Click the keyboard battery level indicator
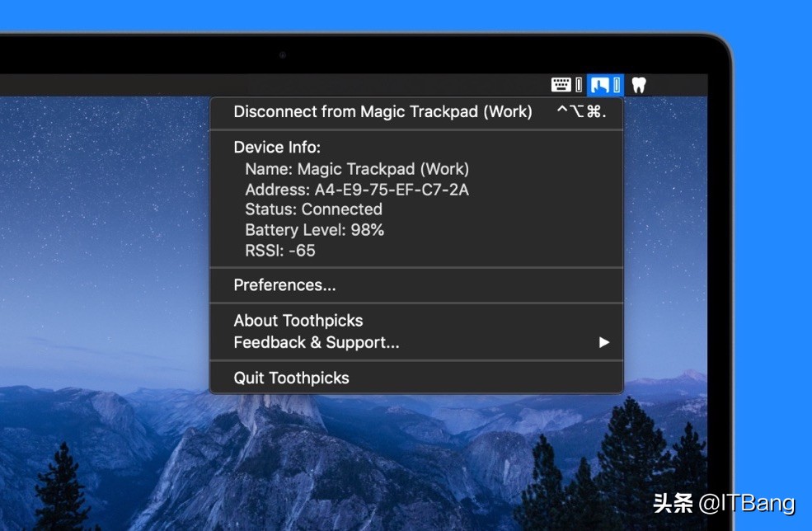This screenshot has width=812, height=531. pyautogui.click(x=579, y=85)
